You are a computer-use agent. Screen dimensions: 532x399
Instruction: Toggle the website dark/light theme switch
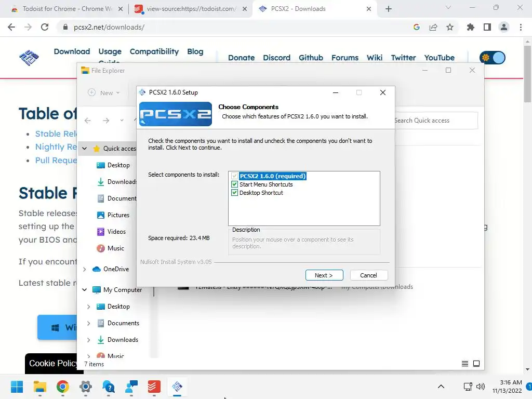point(493,57)
